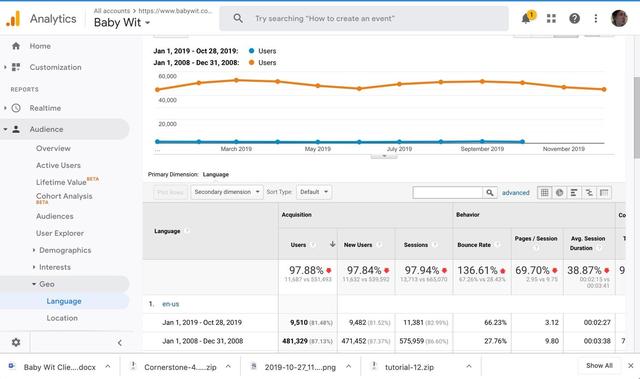
Task: Open the notifications bell icon
Action: point(526,18)
